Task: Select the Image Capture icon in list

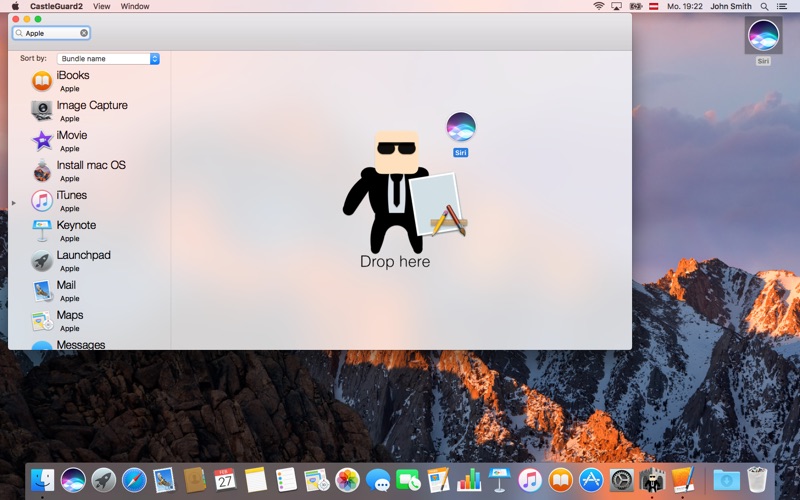Action: point(42,111)
